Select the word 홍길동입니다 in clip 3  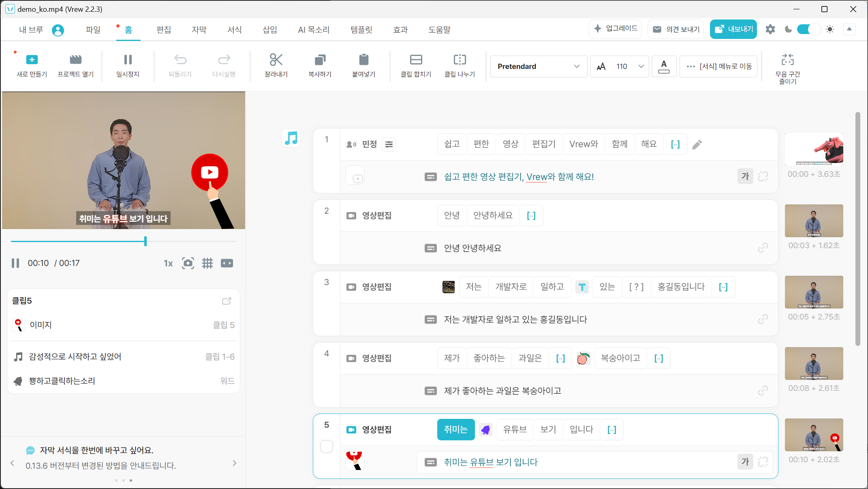[681, 287]
